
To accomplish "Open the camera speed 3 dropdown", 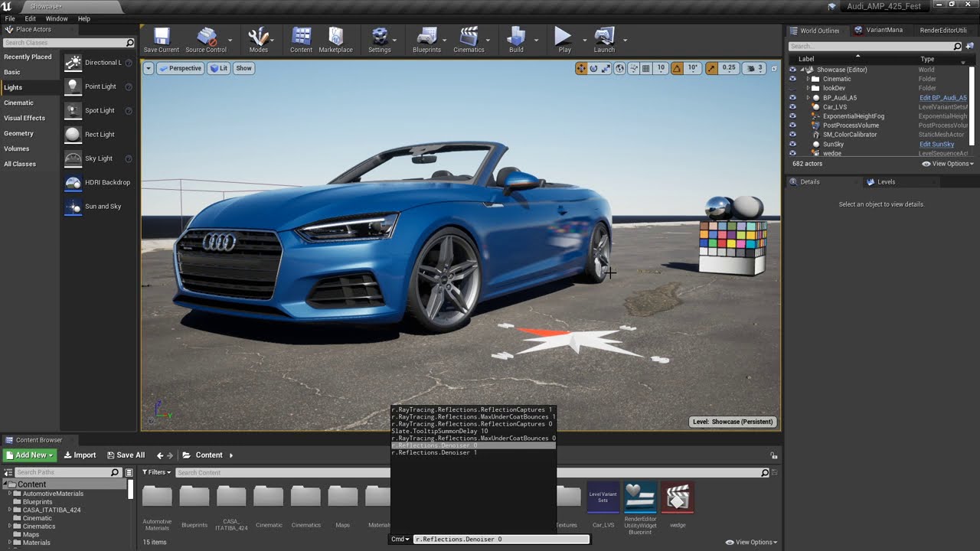I will point(755,68).
